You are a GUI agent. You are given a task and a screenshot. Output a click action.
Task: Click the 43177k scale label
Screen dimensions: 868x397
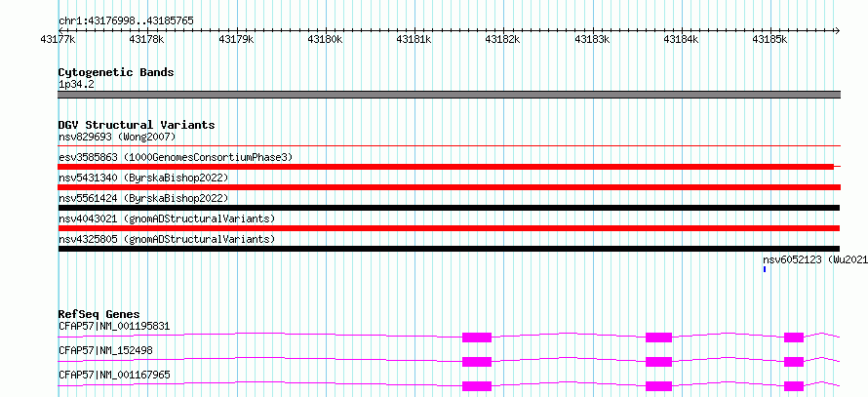tap(58, 39)
